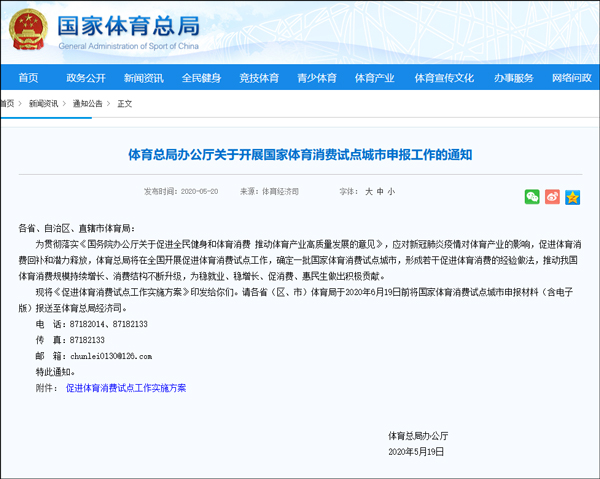
Task: Click the 国家体育总局 site title
Action: (129, 26)
